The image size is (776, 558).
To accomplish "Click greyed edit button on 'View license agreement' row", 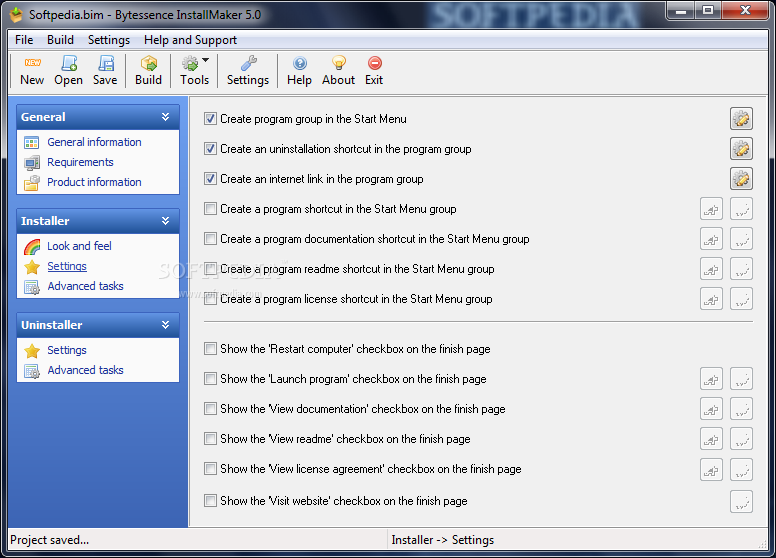I will tap(741, 469).
